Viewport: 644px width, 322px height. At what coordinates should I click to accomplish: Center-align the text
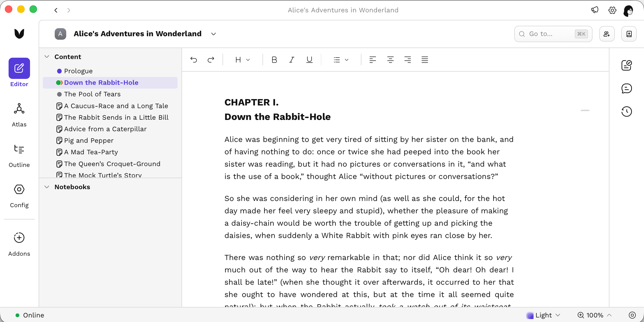(390, 60)
